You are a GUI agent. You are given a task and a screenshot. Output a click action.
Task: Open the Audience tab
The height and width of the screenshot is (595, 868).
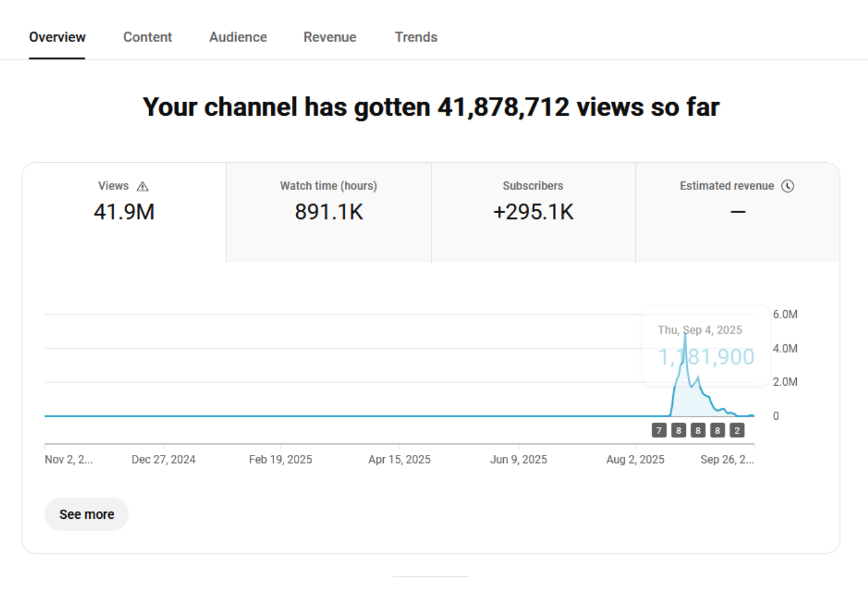(x=238, y=37)
